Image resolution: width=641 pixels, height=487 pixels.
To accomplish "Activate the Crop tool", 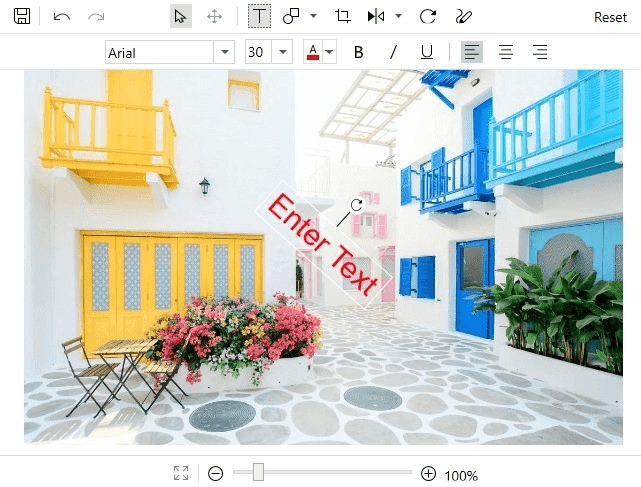I will [x=343, y=17].
